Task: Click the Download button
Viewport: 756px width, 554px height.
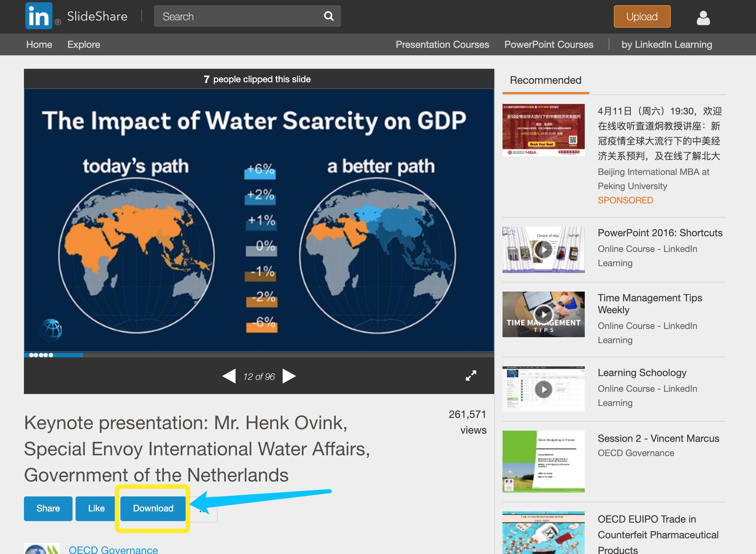Action: pyautogui.click(x=153, y=508)
